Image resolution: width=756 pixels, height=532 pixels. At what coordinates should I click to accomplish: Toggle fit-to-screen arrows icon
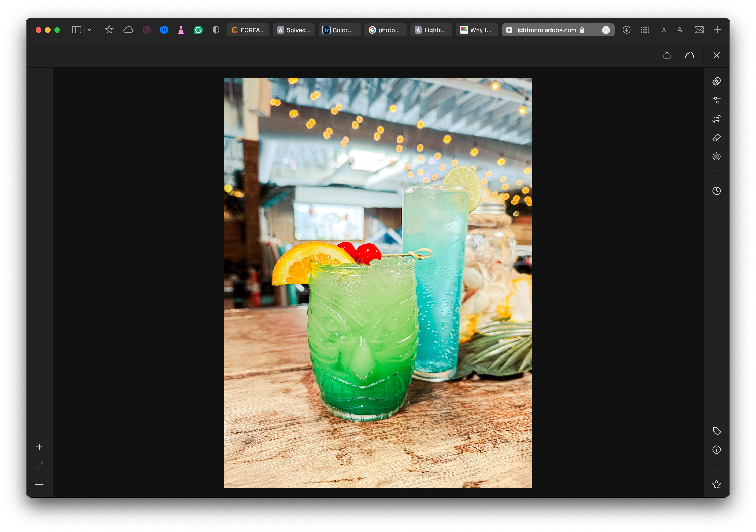pos(39,466)
